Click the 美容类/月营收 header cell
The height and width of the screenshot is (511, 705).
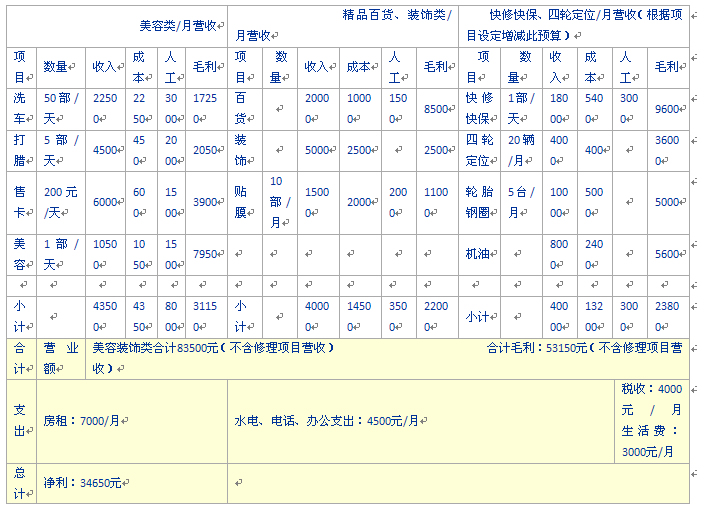181,24
